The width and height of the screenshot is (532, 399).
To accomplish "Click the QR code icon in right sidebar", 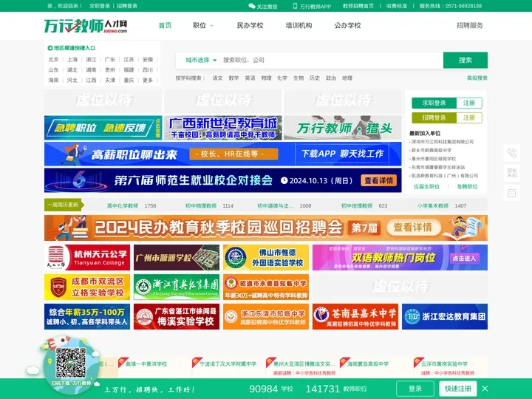I will 511,173.
